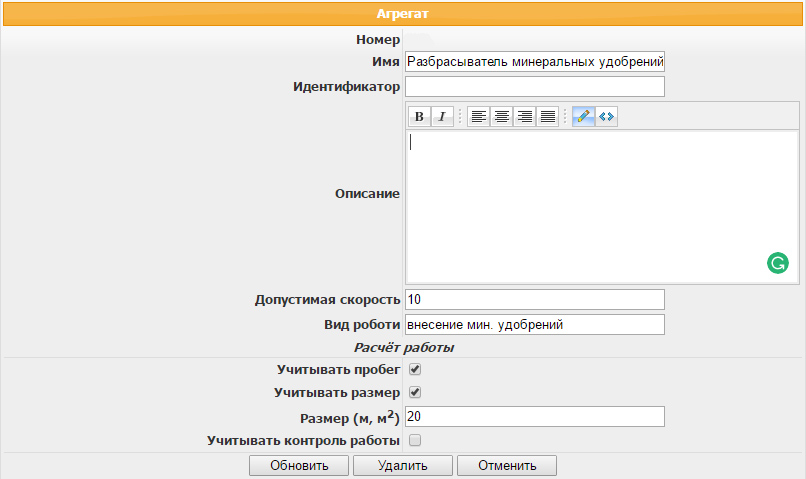Click the Удалить button

click(x=403, y=466)
